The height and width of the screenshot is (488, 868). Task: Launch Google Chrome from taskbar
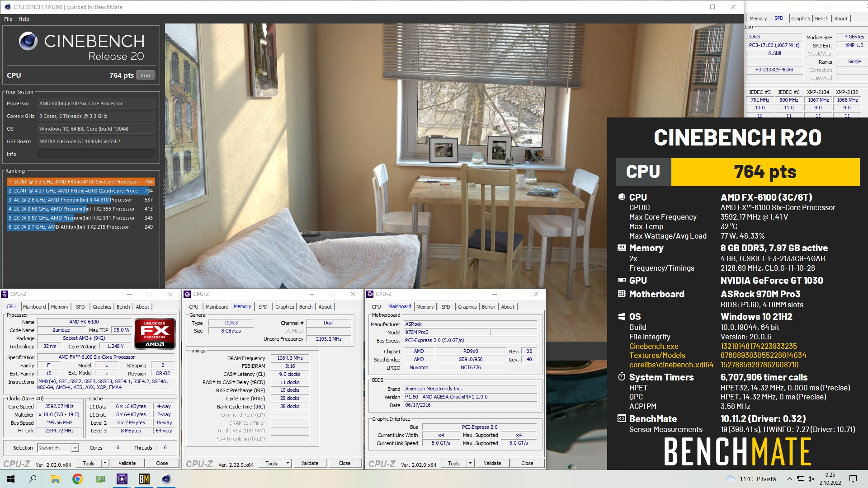pyautogui.click(x=77, y=479)
